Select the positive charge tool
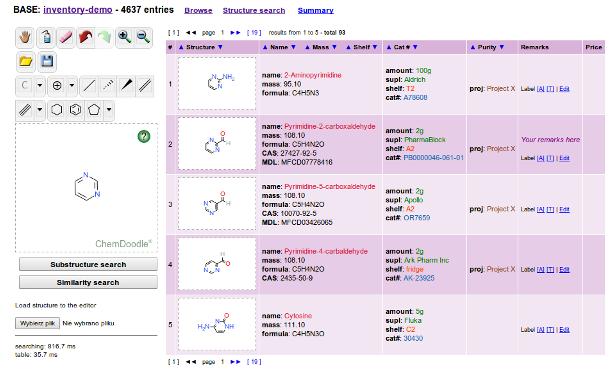 pos(57,86)
